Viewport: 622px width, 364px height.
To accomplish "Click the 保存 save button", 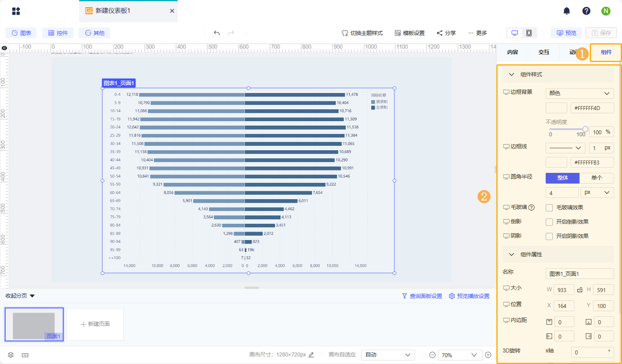I will 601,33.
